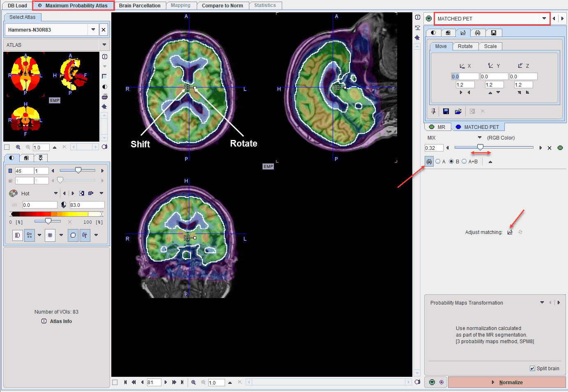
Task: Adjust the slice slider next to 46
Action: pyautogui.click(x=78, y=170)
